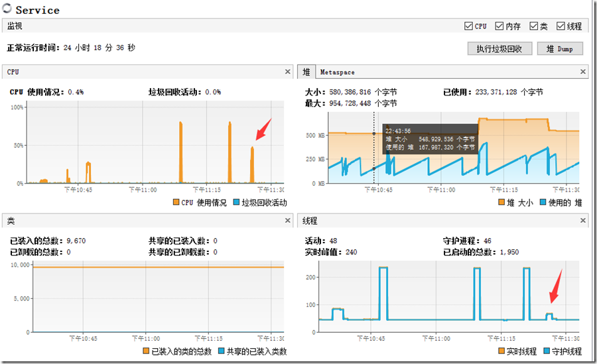Screen dimensions: 597x364
Task: Click the 正常运行时间 uptime value
Action: coord(99,48)
